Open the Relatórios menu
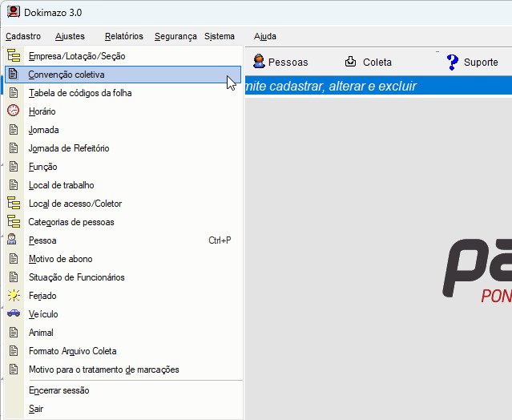The width and height of the screenshot is (512, 420). [x=123, y=36]
